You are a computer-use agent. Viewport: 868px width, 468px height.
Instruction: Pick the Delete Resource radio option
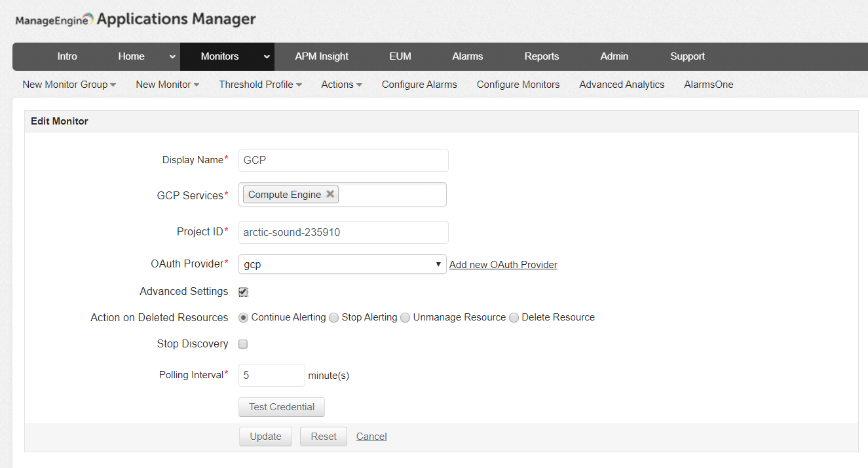514,317
